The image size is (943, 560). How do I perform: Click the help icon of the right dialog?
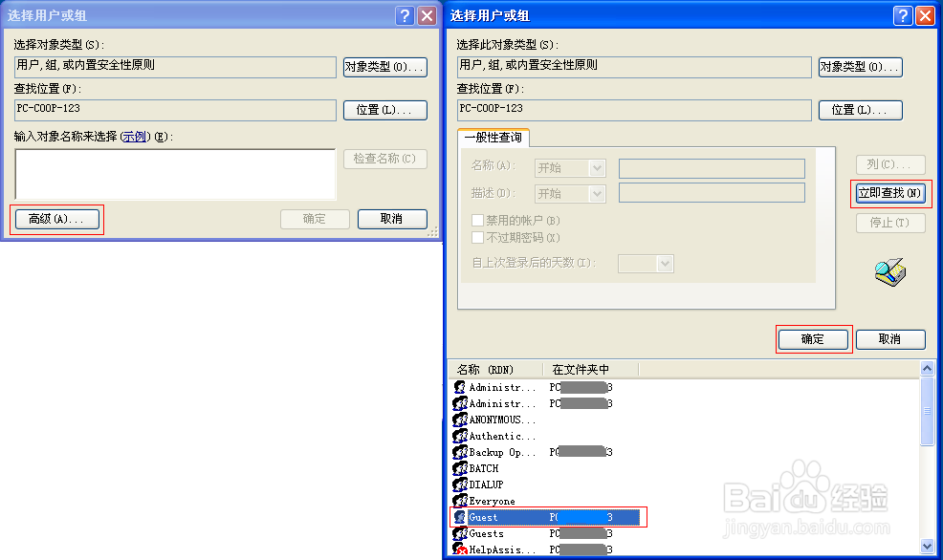(x=903, y=15)
